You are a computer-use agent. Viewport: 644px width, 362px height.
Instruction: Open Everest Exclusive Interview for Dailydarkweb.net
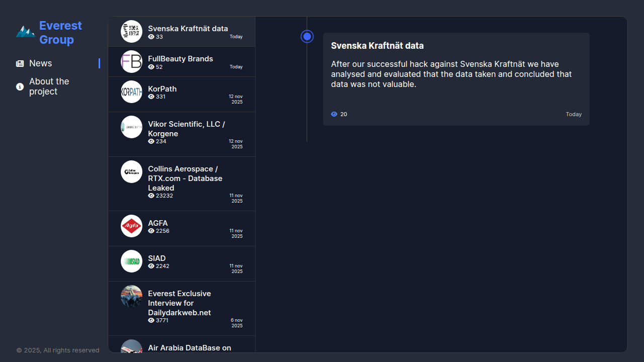tap(179, 303)
